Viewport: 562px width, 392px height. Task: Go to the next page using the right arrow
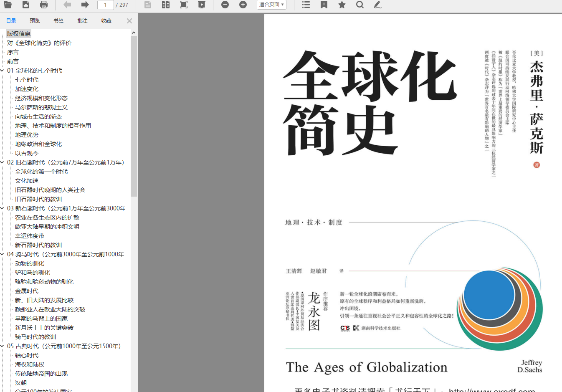click(85, 5)
